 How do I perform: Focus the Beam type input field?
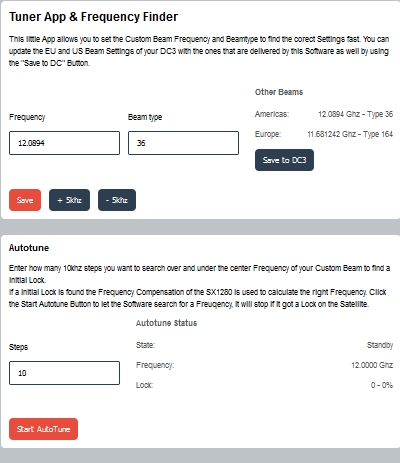coord(183,143)
